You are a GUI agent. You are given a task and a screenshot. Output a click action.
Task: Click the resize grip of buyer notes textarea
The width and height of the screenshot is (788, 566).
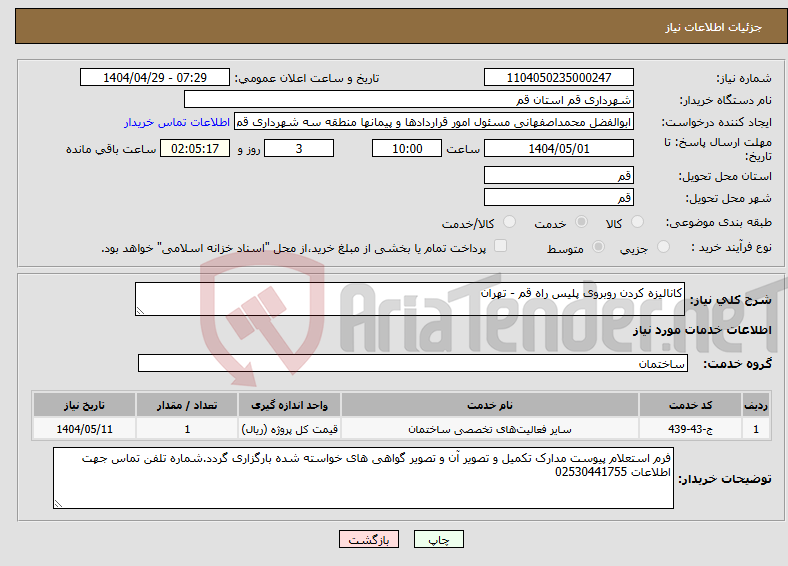tap(58, 504)
